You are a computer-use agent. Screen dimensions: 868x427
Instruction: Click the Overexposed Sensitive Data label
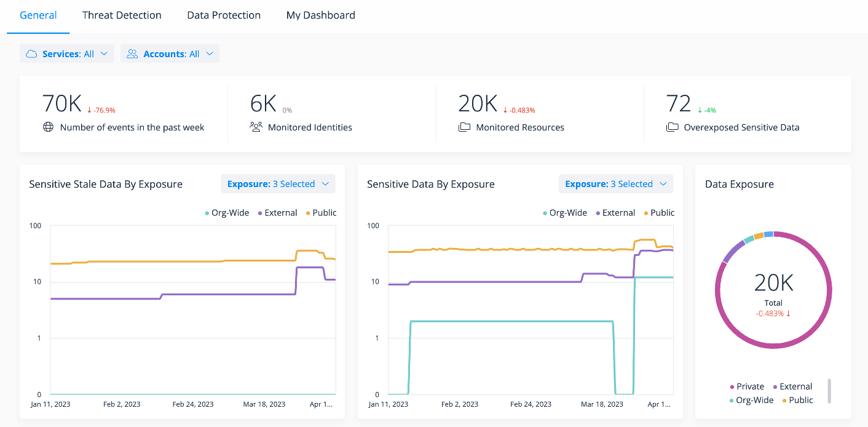pos(741,127)
